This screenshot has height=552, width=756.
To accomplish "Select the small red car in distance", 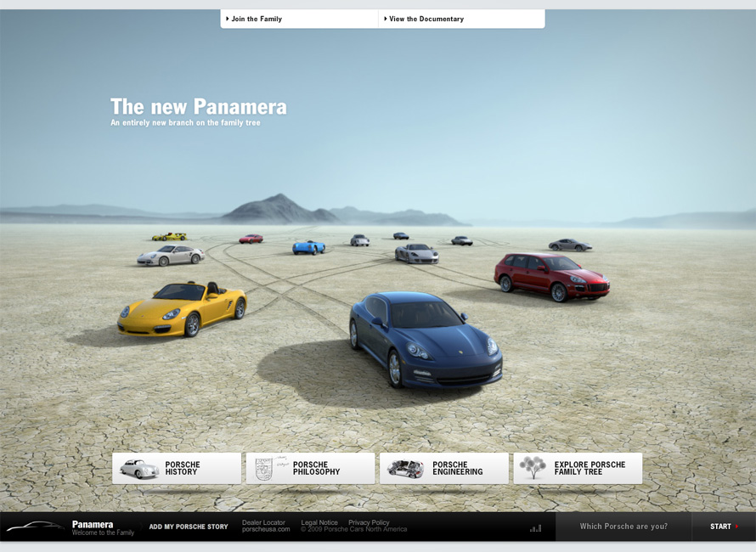I will pyautogui.click(x=251, y=239).
